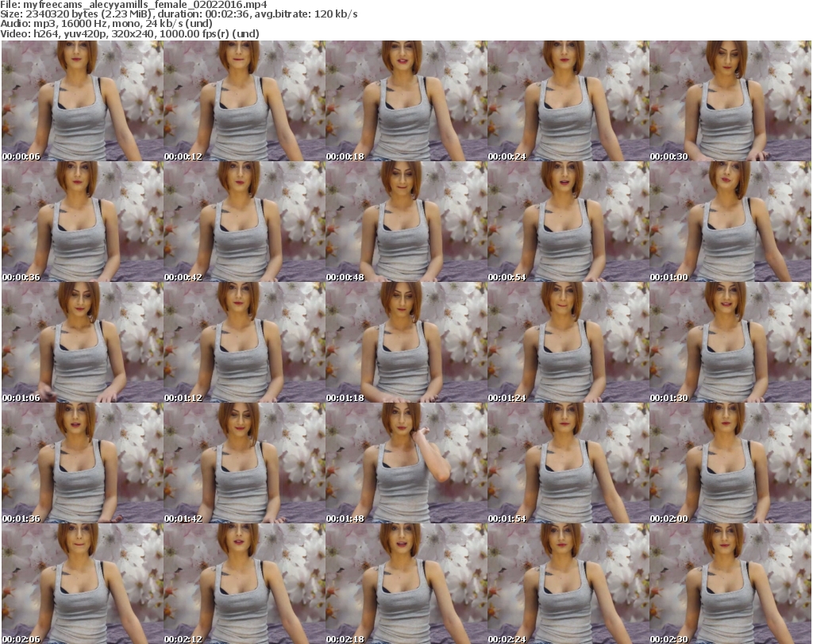813x644 pixels.
Task: Click the 'Audio: mp3, 16000 Hz' info line
Action: (x=106, y=24)
